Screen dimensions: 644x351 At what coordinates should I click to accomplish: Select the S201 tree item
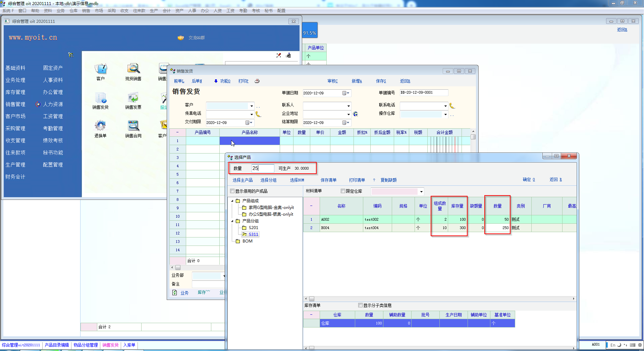(253, 228)
